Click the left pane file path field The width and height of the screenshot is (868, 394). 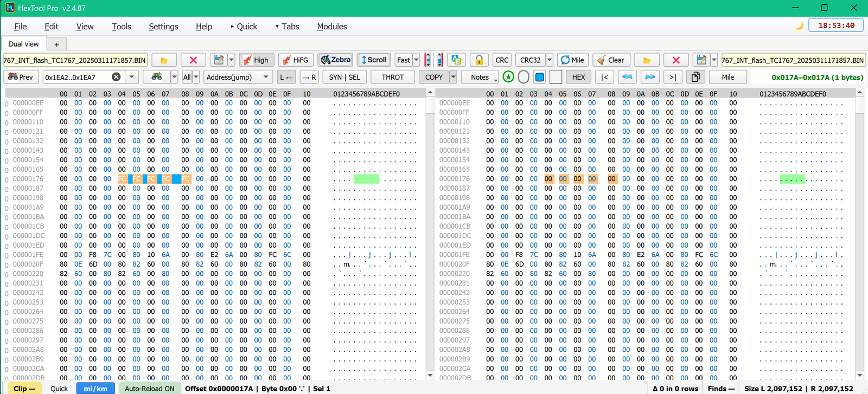pos(75,60)
